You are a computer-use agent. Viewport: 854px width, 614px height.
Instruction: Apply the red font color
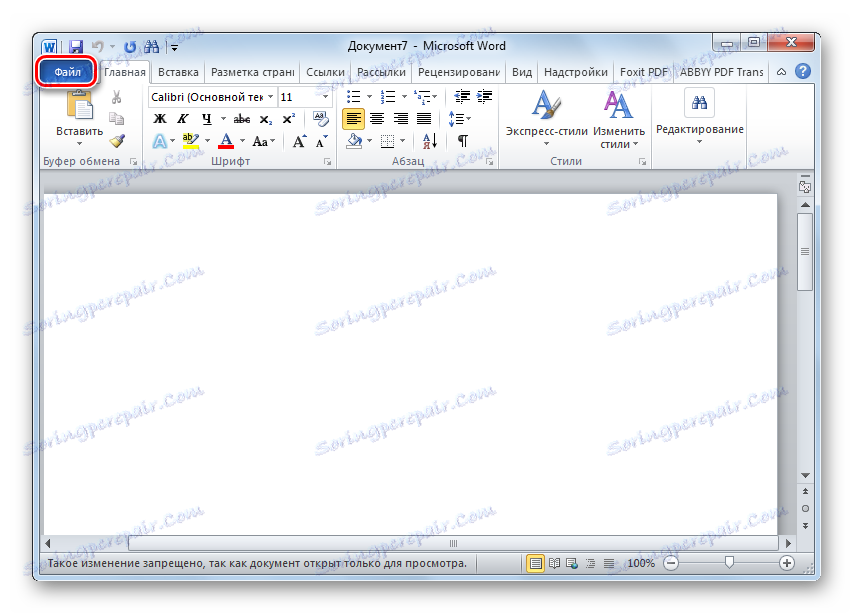click(226, 141)
